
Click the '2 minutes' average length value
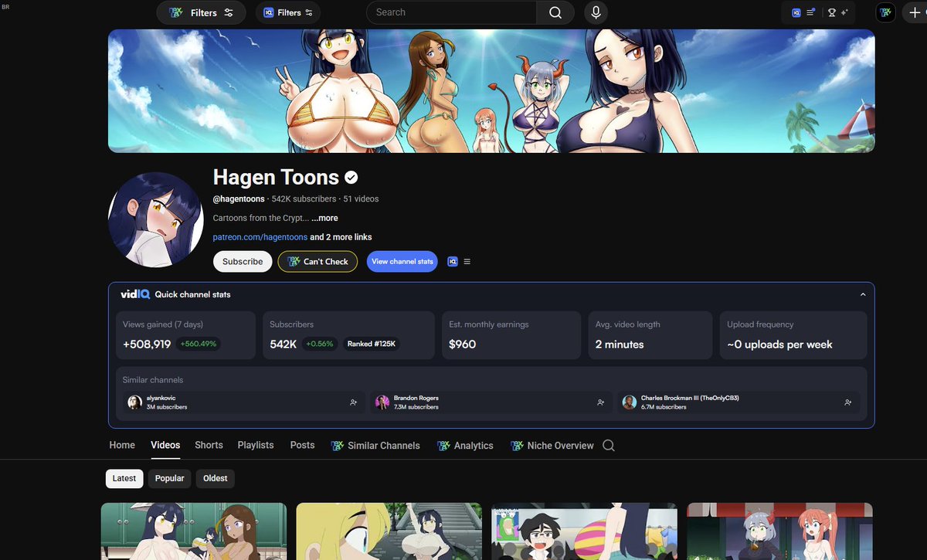pyautogui.click(x=620, y=344)
